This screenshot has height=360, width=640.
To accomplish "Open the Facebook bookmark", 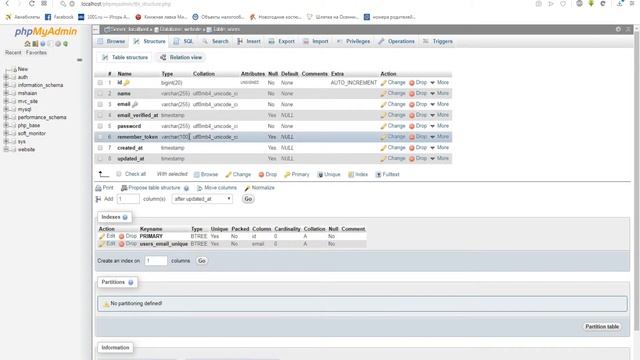I will click(x=59, y=17).
